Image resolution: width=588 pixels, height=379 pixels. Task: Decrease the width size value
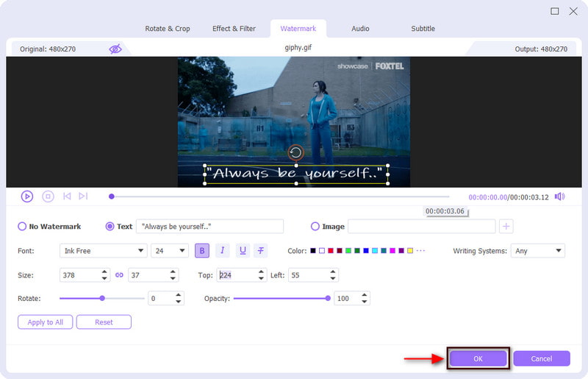(104, 278)
